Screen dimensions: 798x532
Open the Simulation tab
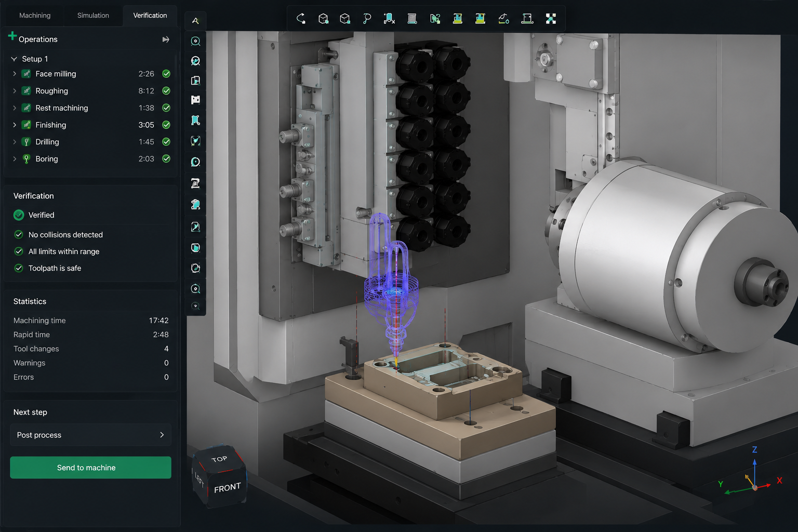[x=93, y=16]
